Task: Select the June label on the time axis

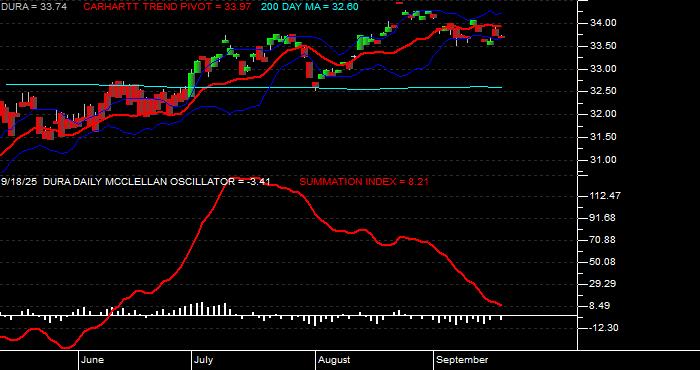Action: 93,360
